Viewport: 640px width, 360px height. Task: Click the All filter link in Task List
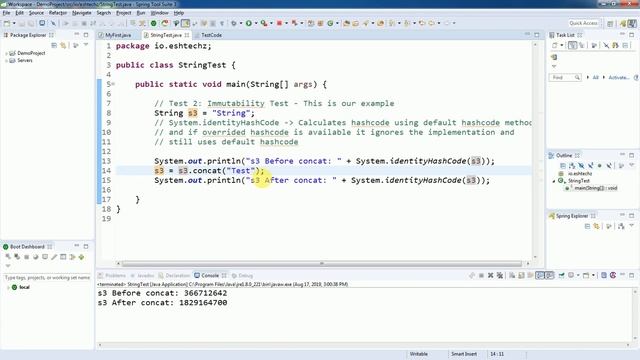click(x=596, y=78)
